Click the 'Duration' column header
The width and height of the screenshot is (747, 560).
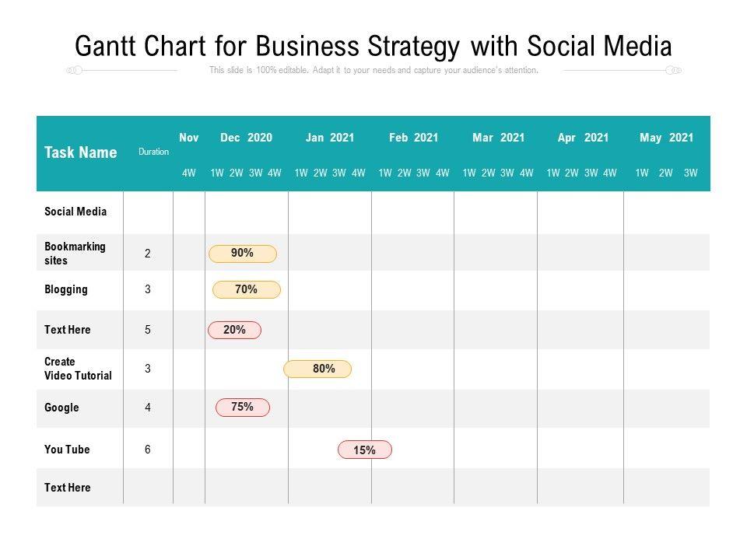(x=153, y=152)
